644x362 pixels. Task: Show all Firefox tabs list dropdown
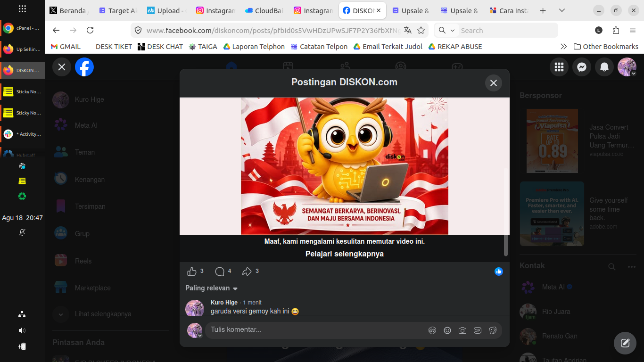coord(561,10)
